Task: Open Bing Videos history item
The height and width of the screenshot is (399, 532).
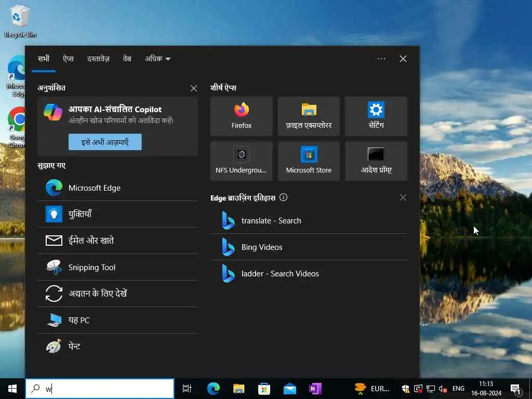Action: tap(309, 247)
